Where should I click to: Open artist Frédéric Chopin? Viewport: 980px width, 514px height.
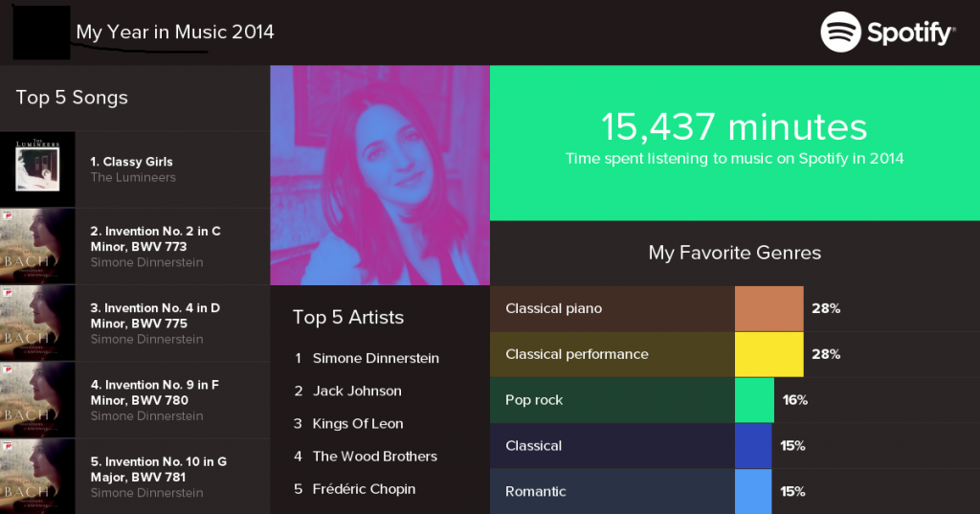(364, 489)
